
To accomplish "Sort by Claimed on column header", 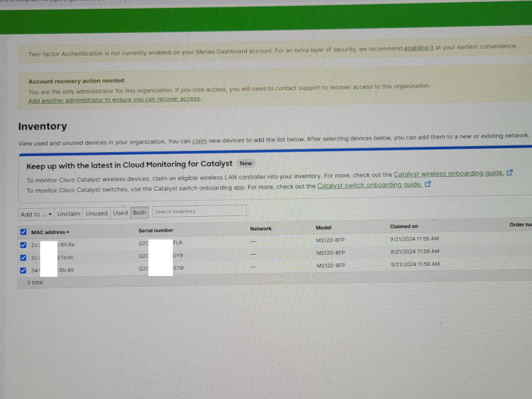I will pyautogui.click(x=404, y=226).
